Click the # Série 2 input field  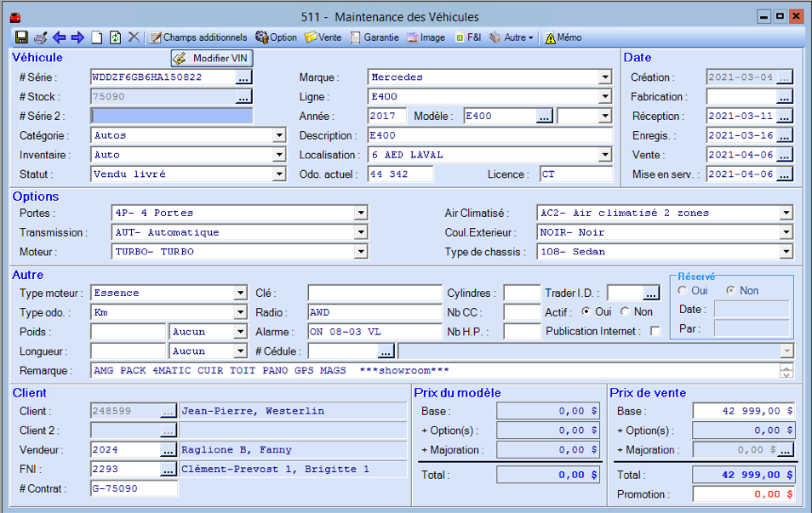pyautogui.click(x=172, y=117)
